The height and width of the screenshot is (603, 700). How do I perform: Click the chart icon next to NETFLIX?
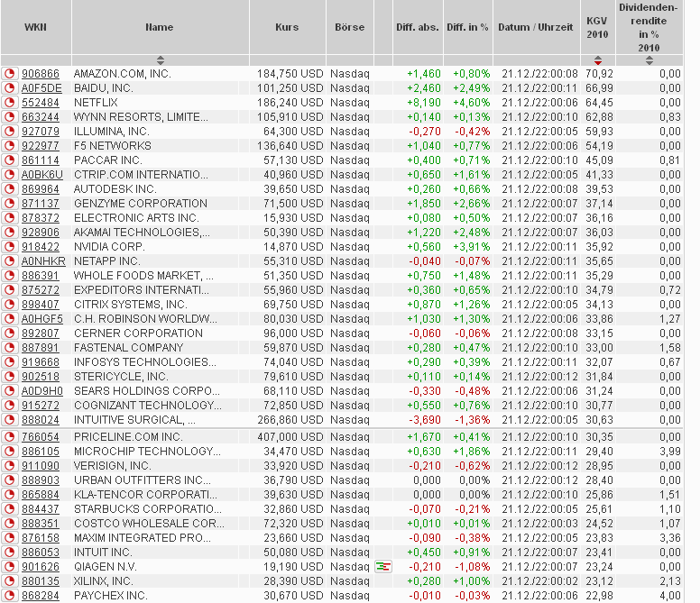(x=9, y=103)
